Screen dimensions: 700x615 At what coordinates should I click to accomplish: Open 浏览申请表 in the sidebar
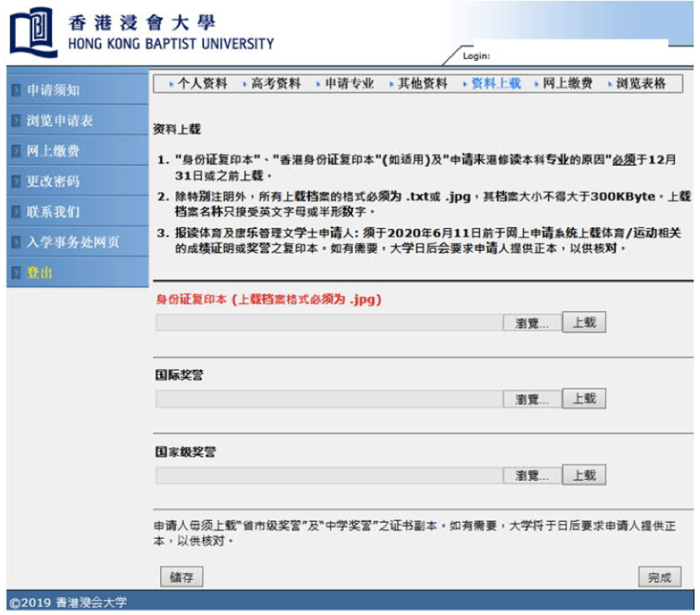[60, 121]
